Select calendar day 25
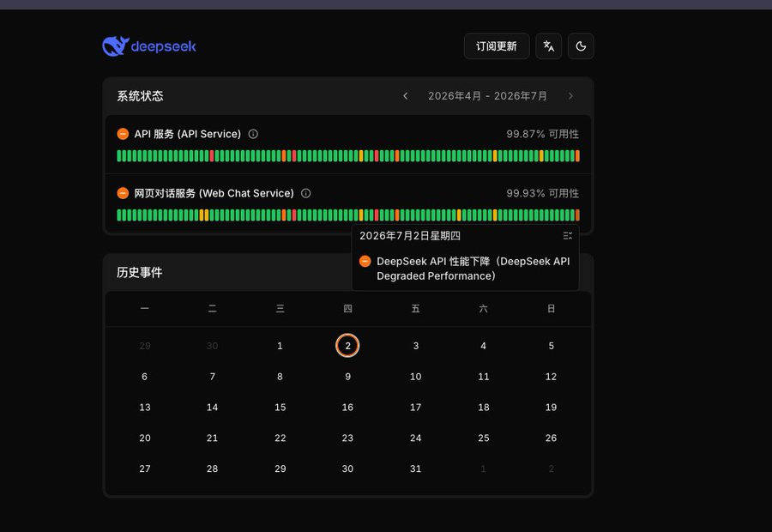The width and height of the screenshot is (772, 532). click(484, 438)
